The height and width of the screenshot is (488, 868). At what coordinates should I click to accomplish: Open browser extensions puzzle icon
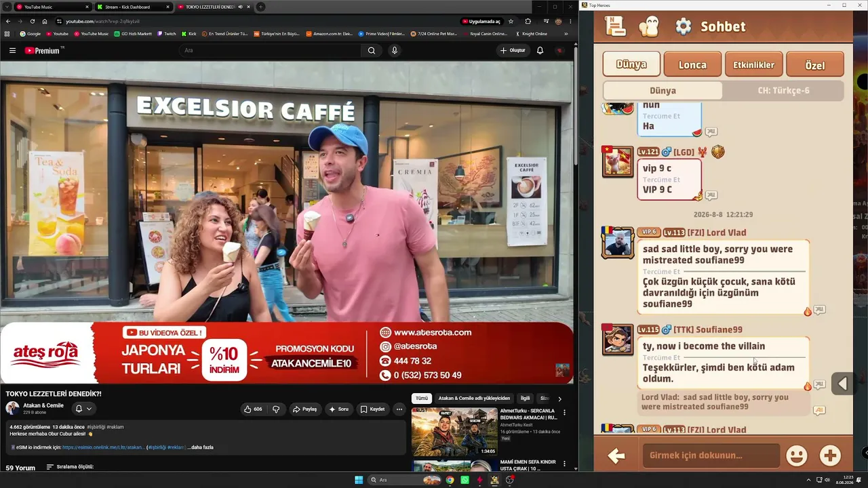pos(528,21)
